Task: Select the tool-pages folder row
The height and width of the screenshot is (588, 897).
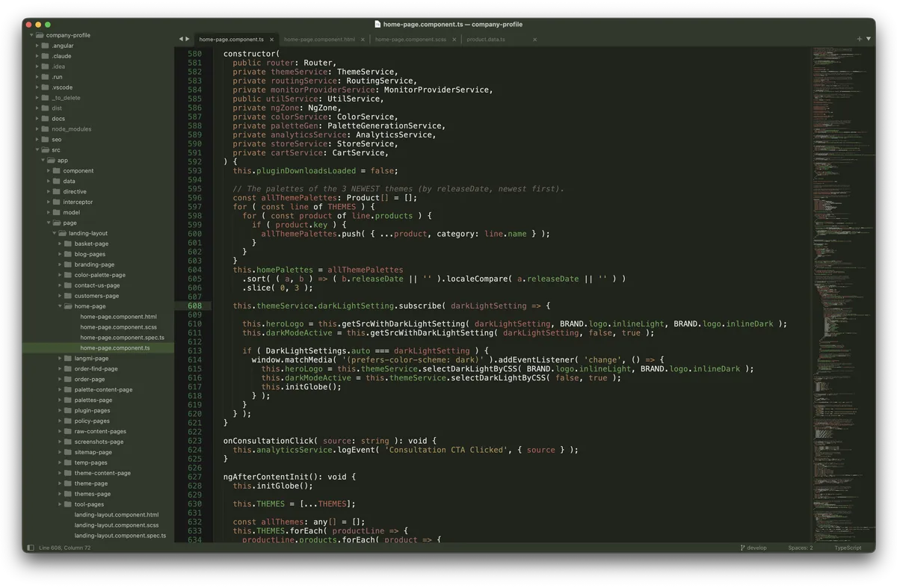Action: [x=98, y=504]
